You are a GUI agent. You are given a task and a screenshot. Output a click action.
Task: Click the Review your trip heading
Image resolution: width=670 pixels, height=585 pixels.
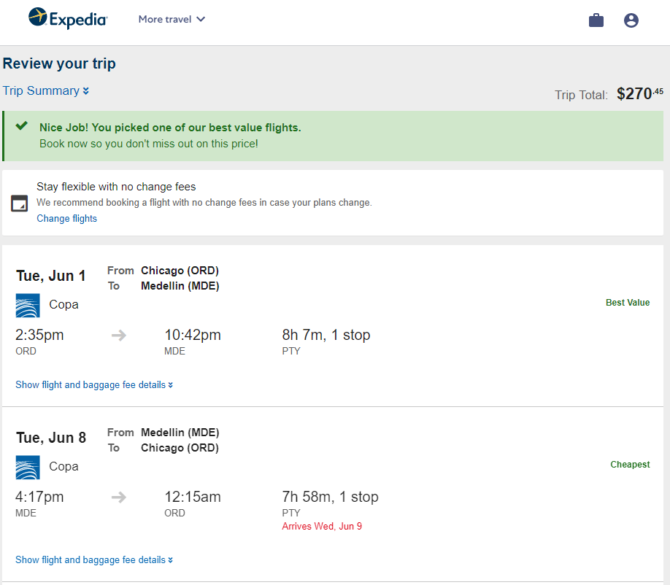(59, 64)
